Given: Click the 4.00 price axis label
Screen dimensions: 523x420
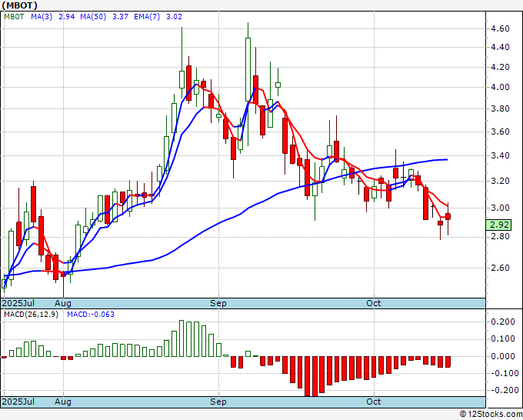Looking at the screenshot, I should [500, 88].
